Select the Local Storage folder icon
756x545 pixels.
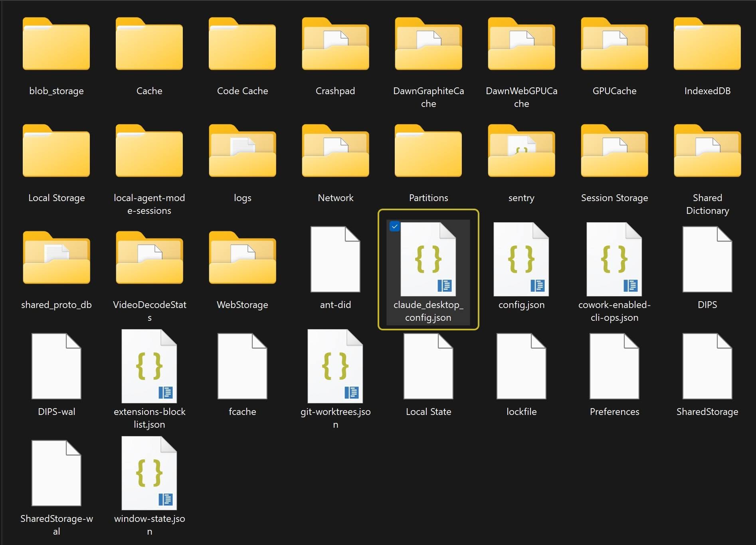56,151
